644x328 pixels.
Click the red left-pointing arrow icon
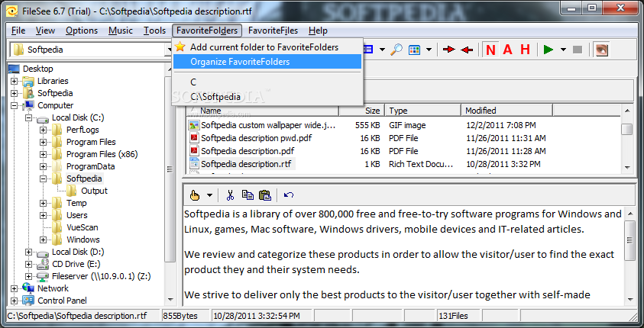[467, 50]
